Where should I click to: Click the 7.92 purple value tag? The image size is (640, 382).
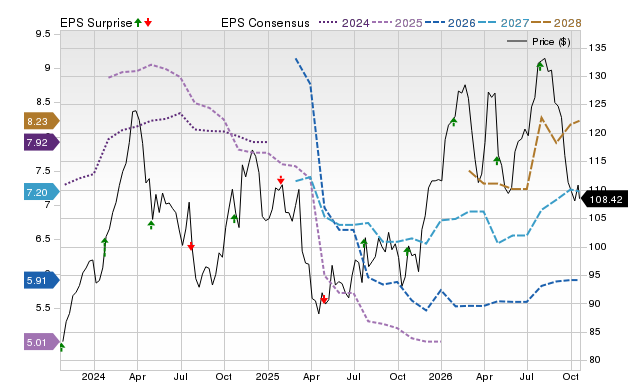(x=42, y=142)
